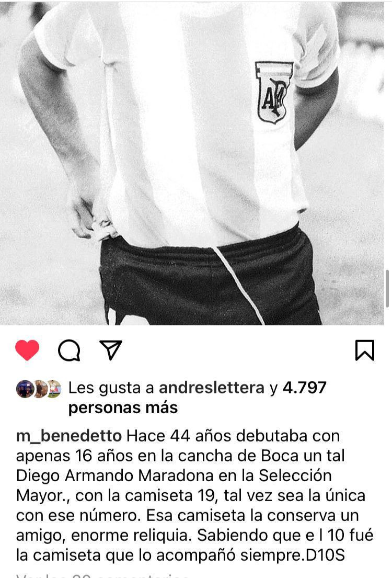Grab the vertical scrollbar thumb at right edge
The width and height of the screenshot is (392, 578).
point(388,289)
